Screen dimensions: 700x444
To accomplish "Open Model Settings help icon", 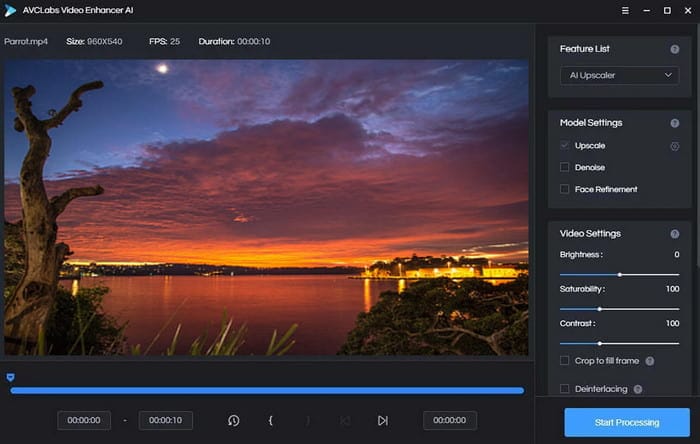I will [675, 123].
